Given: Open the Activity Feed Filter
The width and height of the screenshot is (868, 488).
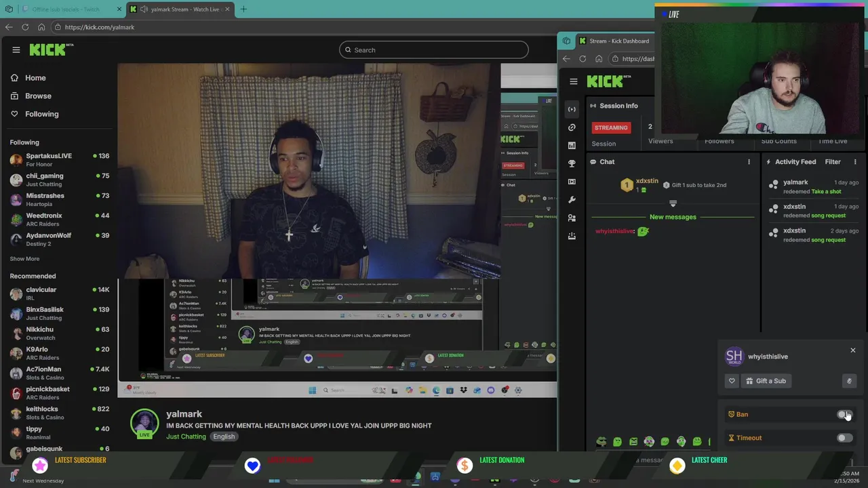Looking at the screenshot, I should coord(832,162).
